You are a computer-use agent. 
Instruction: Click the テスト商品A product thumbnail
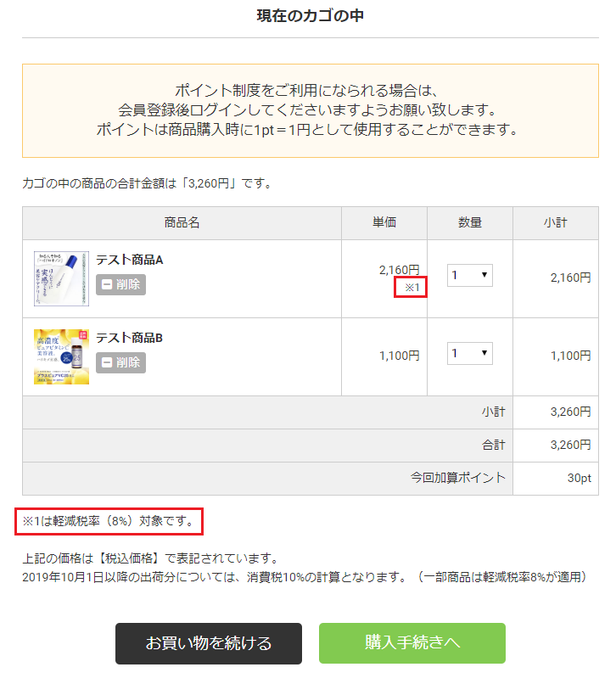pyautogui.click(x=61, y=278)
